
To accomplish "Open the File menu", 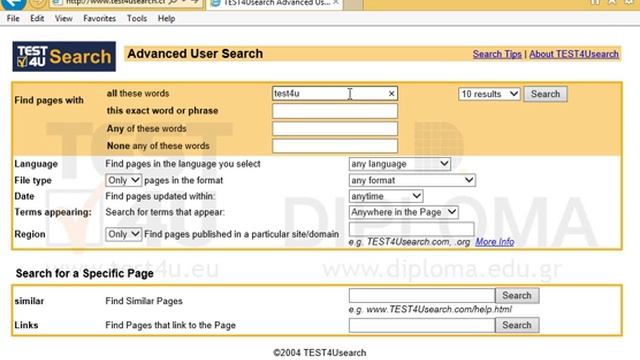I will pyautogui.click(x=13, y=18).
